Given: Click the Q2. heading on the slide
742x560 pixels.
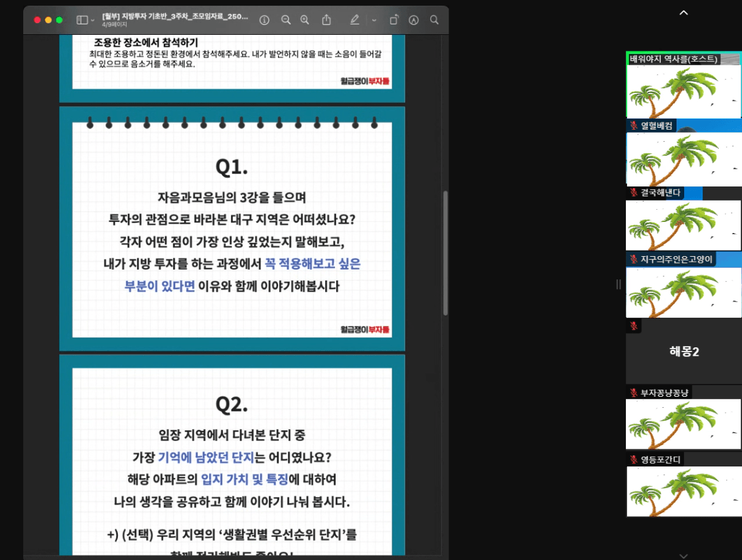Looking at the screenshot, I should coord(232,403).
